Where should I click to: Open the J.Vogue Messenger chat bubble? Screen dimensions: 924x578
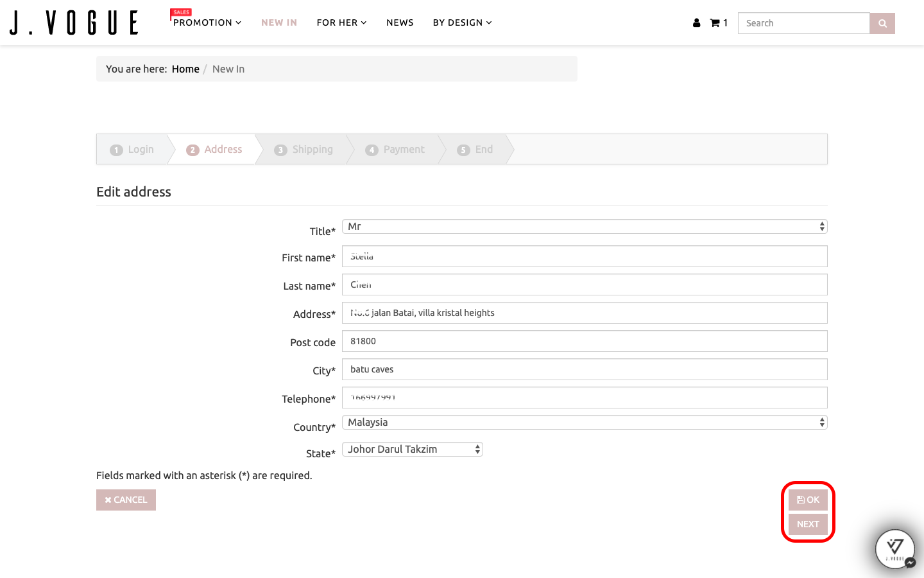point(894,549)
